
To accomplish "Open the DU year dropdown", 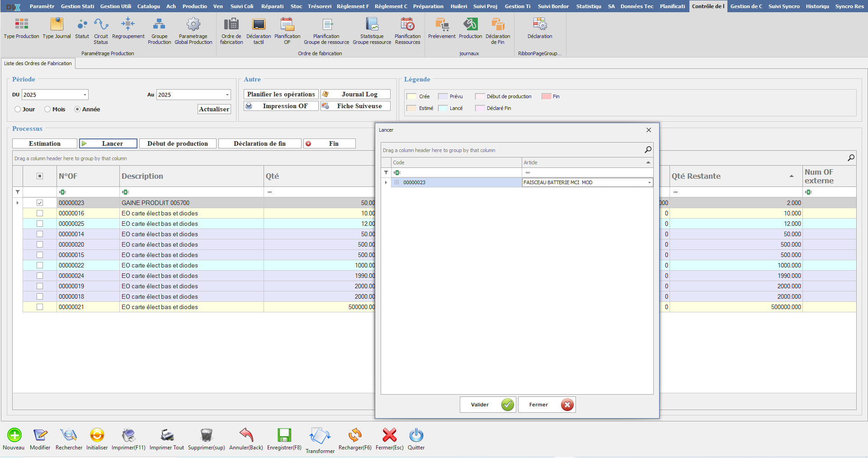I will [x=85, y=95].
